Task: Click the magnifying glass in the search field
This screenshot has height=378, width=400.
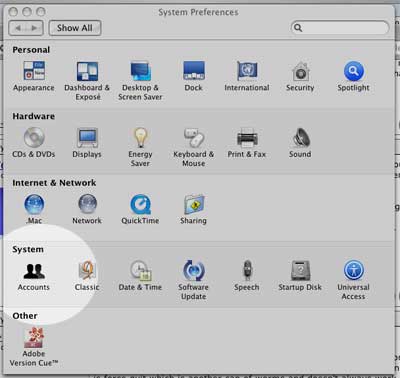Action: (x=298, y=28)
